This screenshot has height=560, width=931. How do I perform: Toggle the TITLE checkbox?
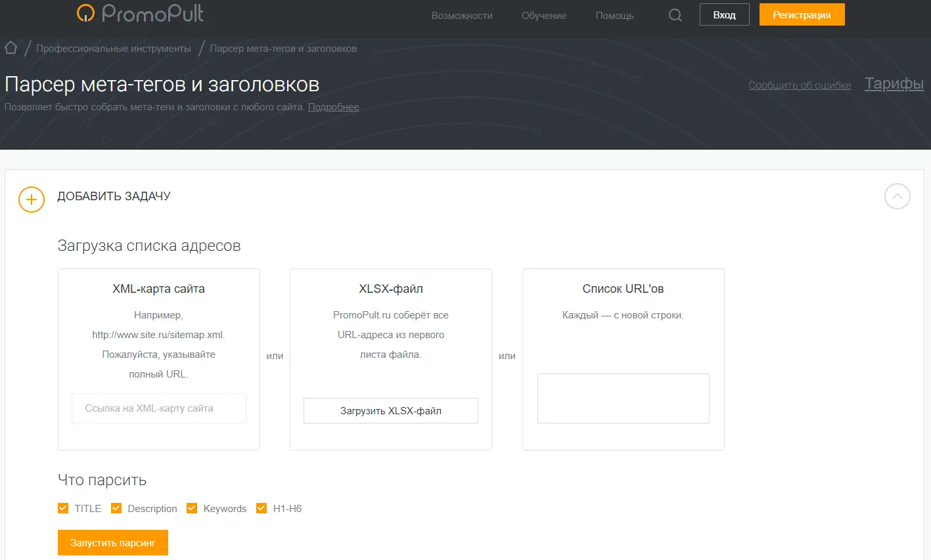click(x=63, y=508)
